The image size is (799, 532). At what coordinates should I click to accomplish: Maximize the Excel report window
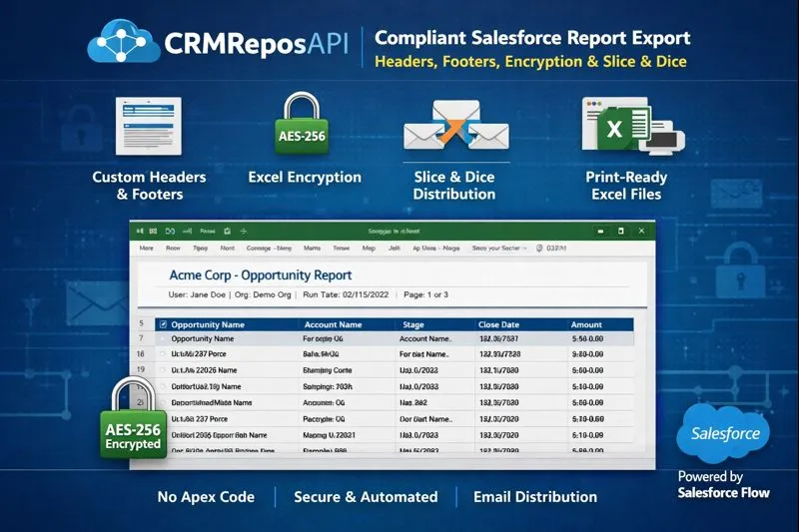coord(620,232)
